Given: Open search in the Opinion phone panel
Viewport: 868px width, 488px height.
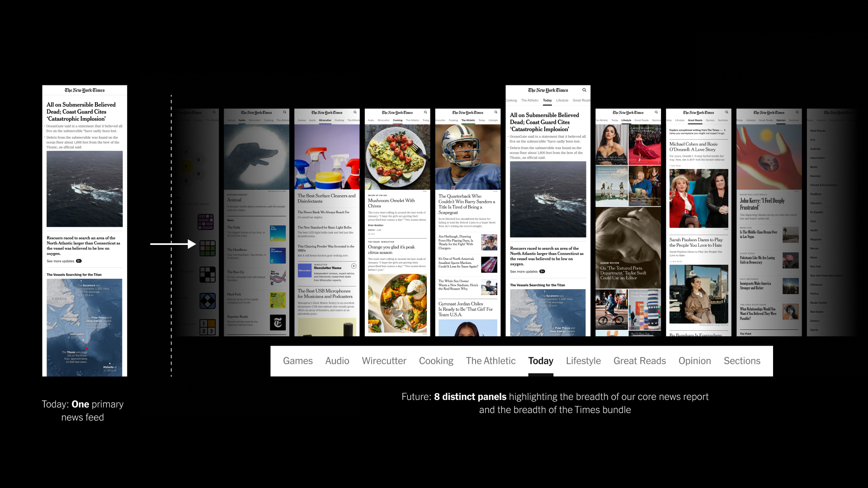Looking at the screenshot, I should (797, 112).
